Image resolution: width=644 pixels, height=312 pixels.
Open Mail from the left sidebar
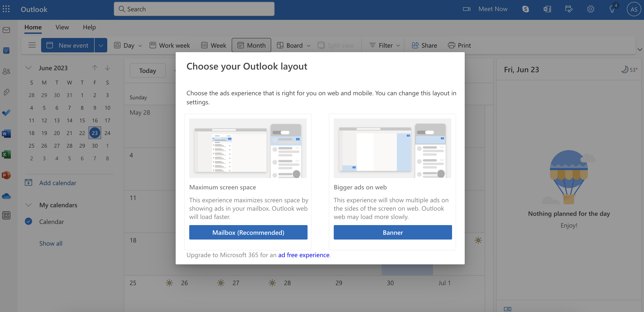6,30
